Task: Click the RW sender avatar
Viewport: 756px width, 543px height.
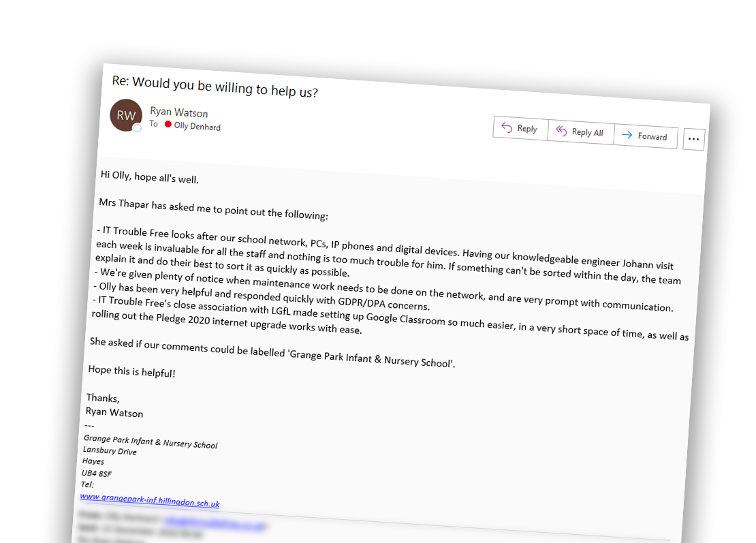Action: tap(126, 115)
